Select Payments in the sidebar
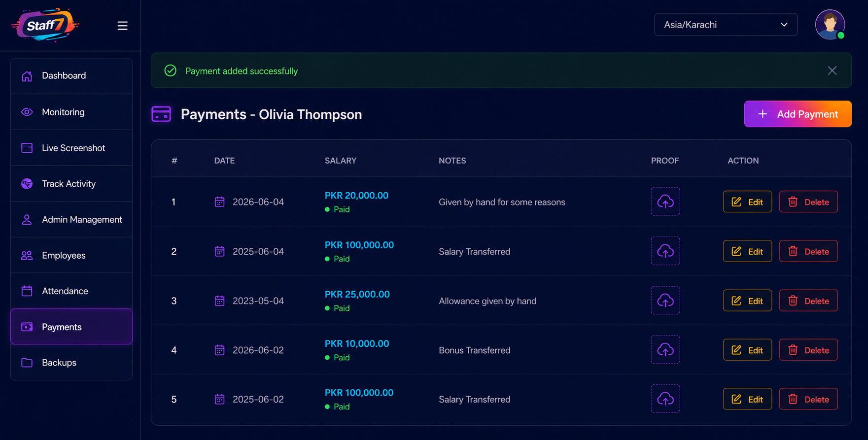The width and height of the screenshot is (868, 440). click(x=71, y=327)
